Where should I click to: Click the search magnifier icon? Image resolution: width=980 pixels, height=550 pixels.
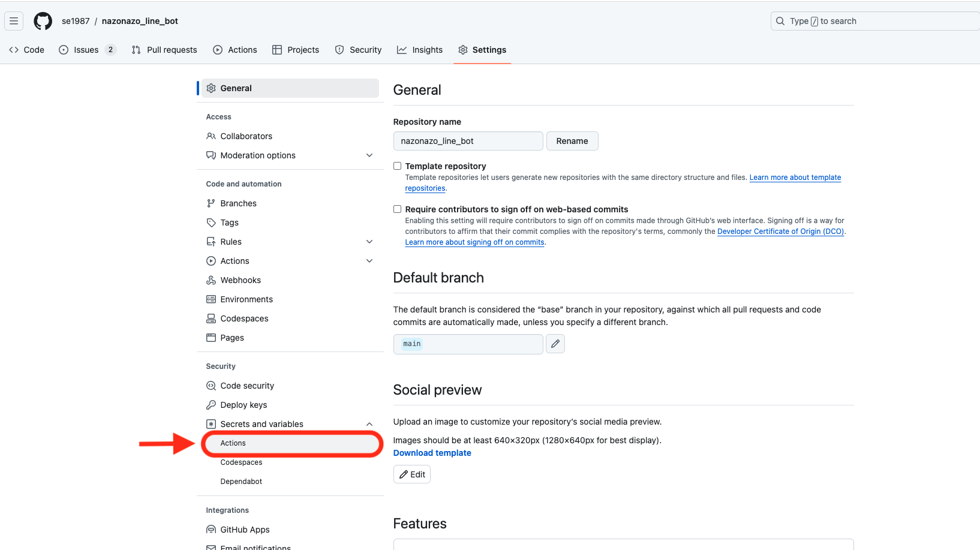(x=780, y=21)
